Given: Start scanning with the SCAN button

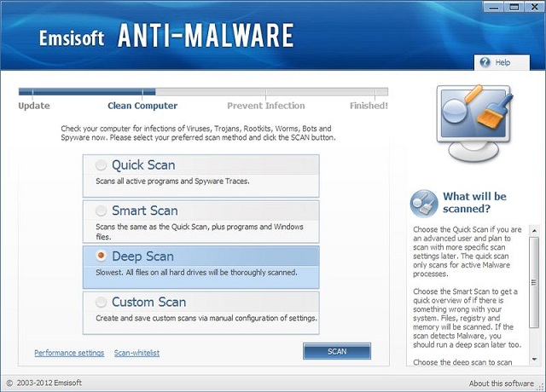Looking at the screenshot, I should (337, 351).
